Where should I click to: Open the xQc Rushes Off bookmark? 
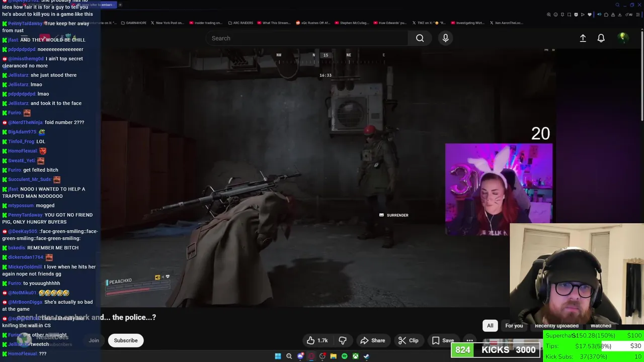coord(312,23)
